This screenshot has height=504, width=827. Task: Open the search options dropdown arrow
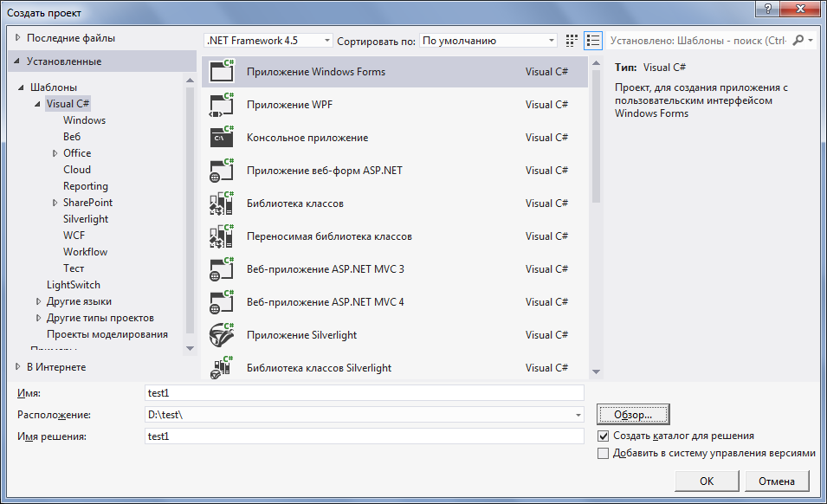pos(811,40)
